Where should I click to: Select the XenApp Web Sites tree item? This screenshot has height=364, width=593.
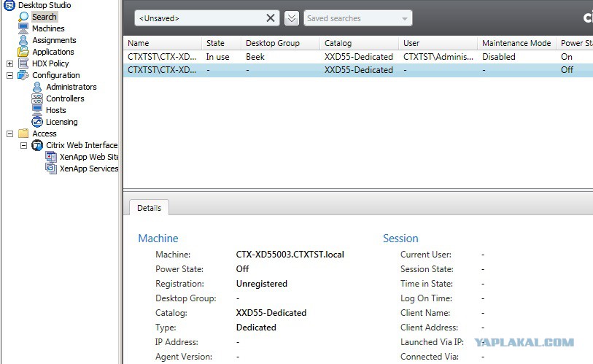(89, 157)
